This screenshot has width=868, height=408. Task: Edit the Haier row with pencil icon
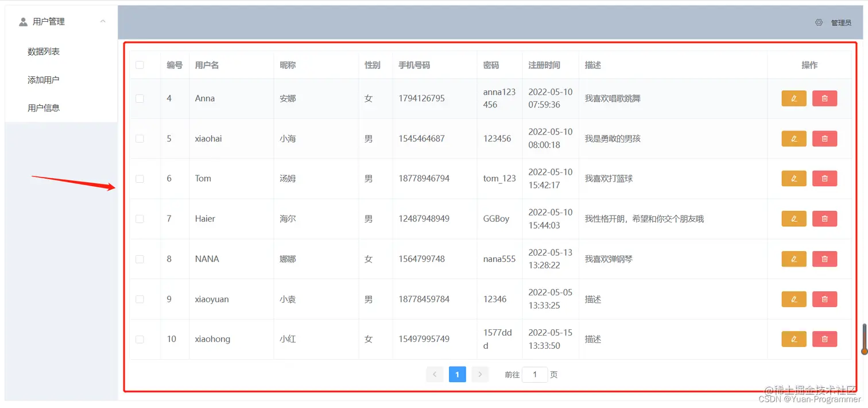tap(794, 218)
